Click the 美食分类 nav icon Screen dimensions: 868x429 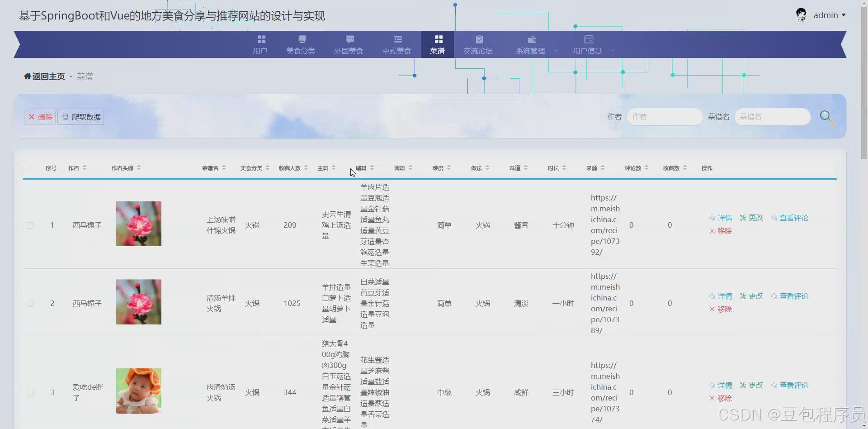pyautogui.click(x=302, y=39)
